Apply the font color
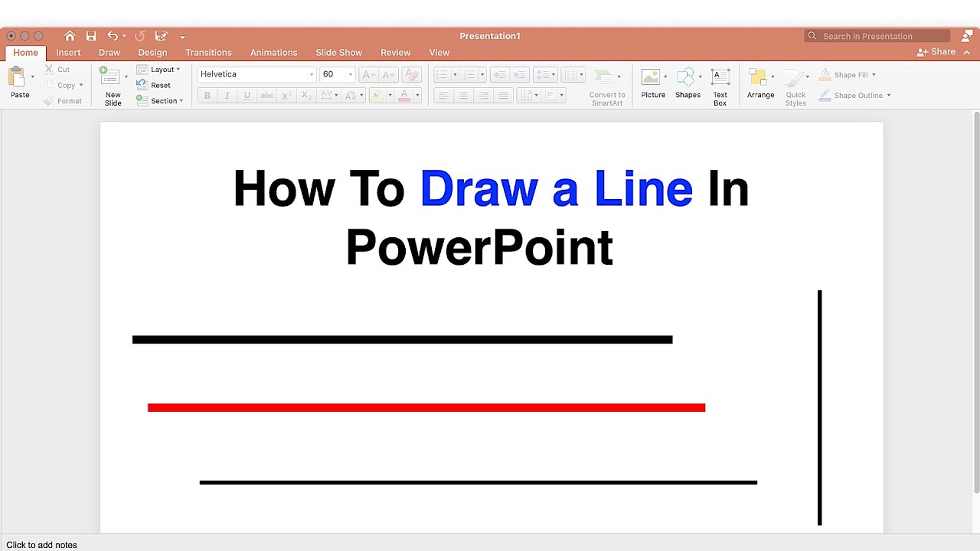Screen dimensions: 980x551 pyautogui.click(x=405, y=96)
